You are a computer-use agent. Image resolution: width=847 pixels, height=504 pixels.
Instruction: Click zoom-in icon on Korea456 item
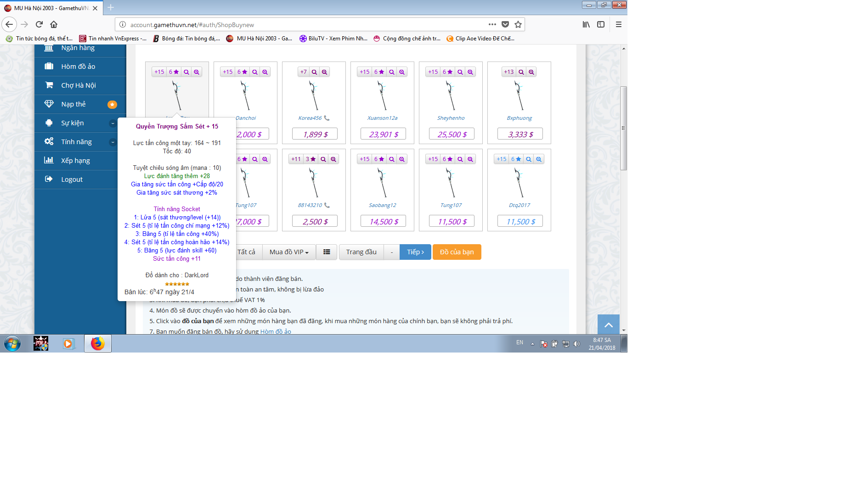325,72
